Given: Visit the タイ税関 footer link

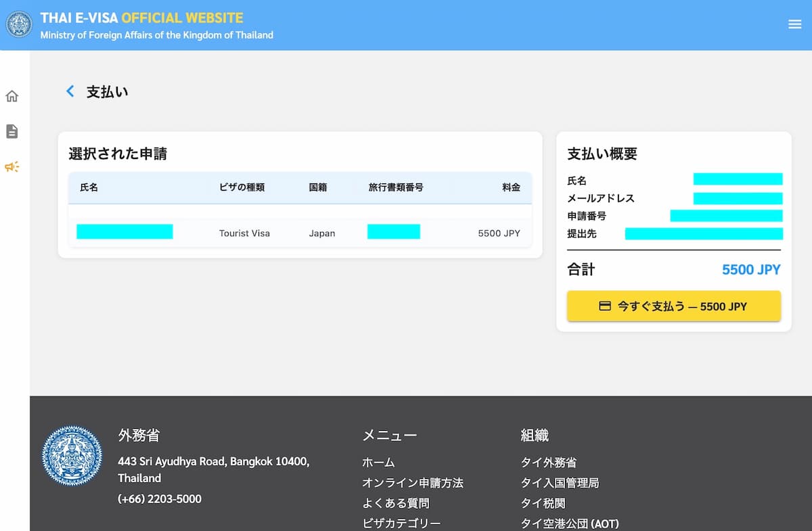Looking at the screenshot, I should (543, 503).
